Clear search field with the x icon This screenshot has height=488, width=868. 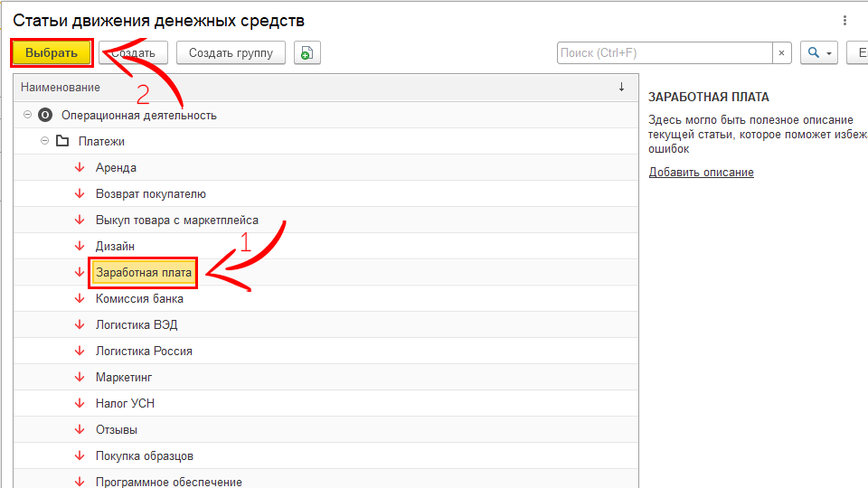(783, 53)
